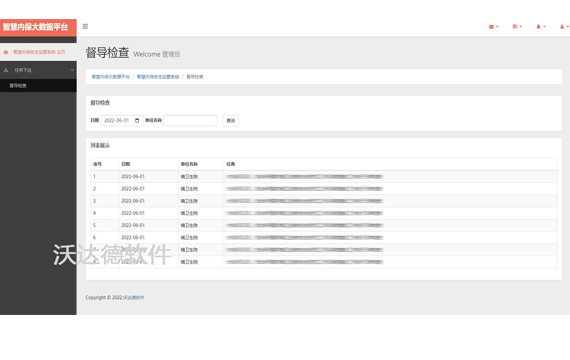Open the calendar picker in date field
Screen dimensions: 570x360
[x=137, y=120]
